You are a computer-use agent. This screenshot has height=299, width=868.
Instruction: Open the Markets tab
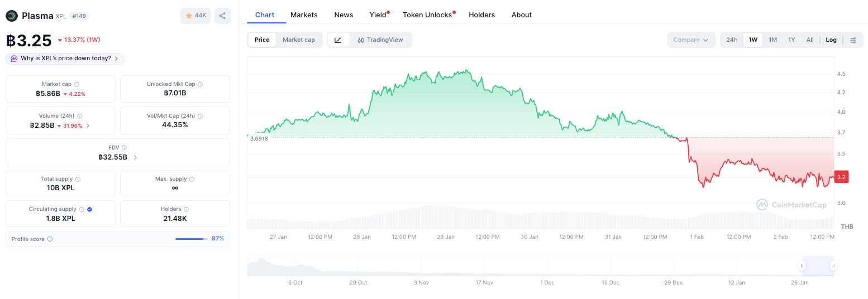304,15
